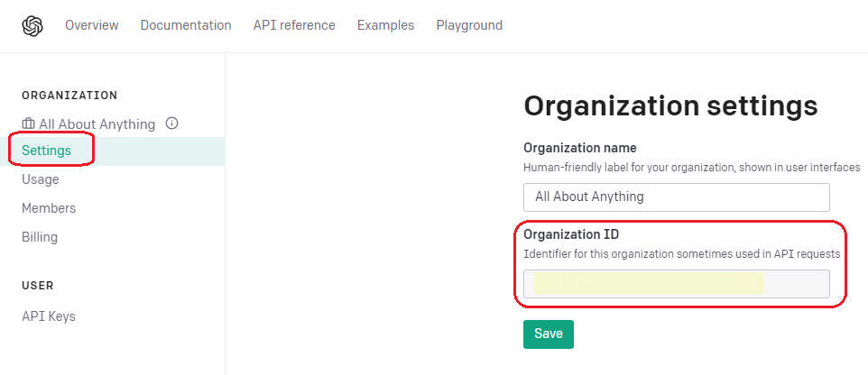Go to API reference
Screen dimensions: 868x375
294,25
